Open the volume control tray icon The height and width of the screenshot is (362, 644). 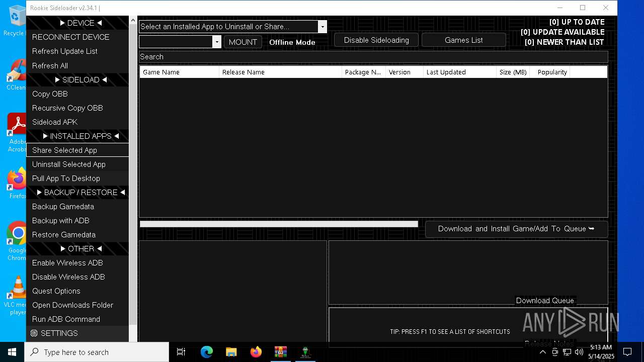click(x=579, y=352)
